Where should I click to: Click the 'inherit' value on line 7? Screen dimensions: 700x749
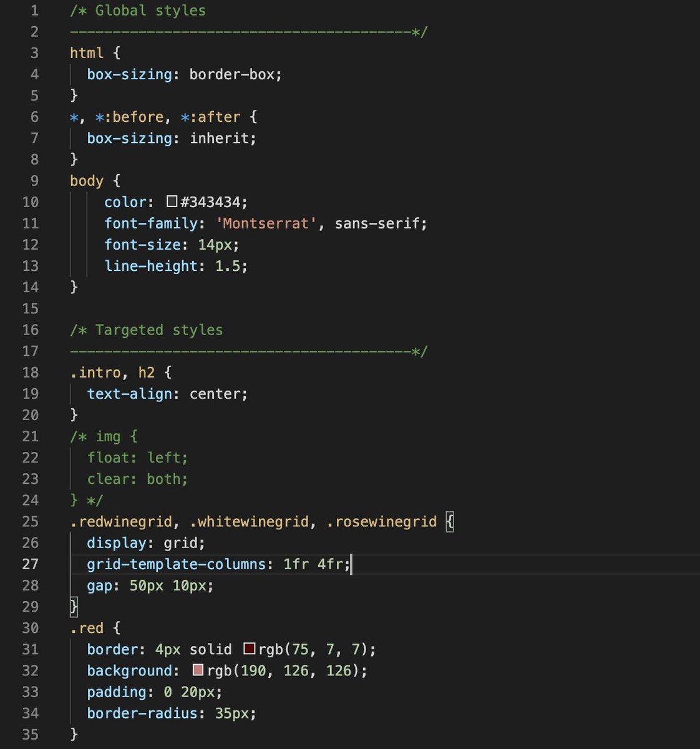click(219, 138)
